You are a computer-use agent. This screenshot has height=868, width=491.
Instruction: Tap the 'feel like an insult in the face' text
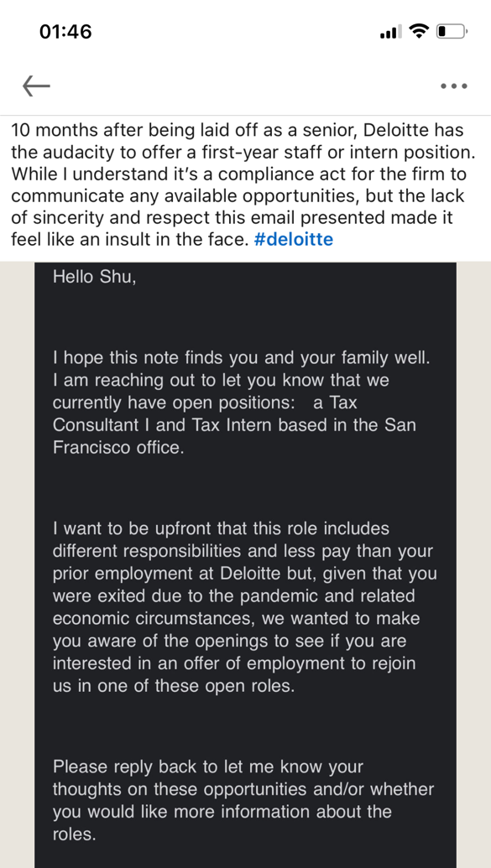(x=130, y=239)
